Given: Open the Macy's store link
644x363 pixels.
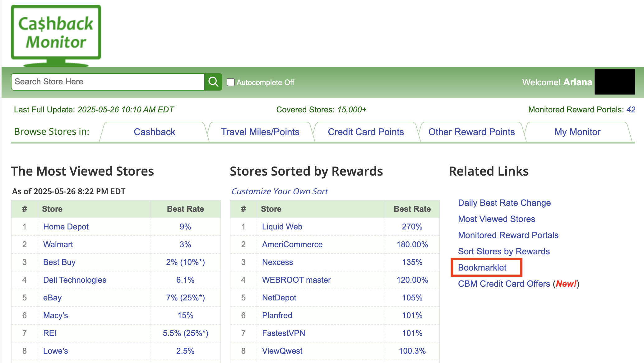Looking at the screenshot, I should pos(56,316).
